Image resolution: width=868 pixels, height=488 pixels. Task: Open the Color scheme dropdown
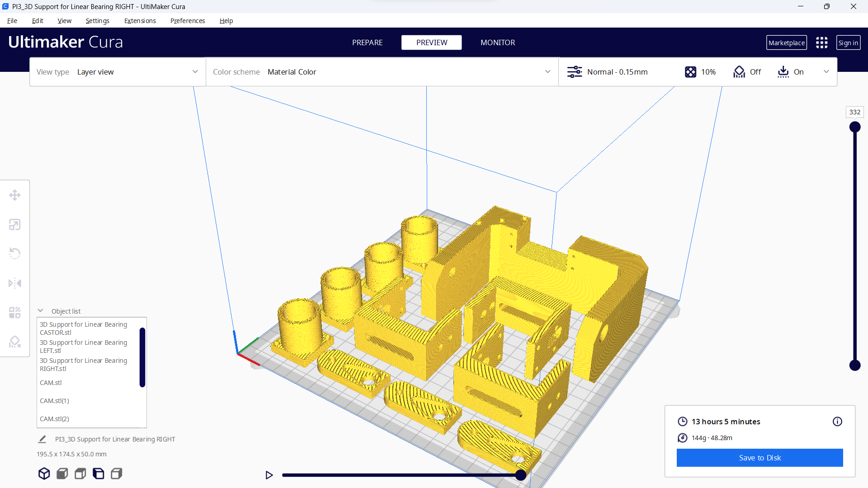point(382,72)
